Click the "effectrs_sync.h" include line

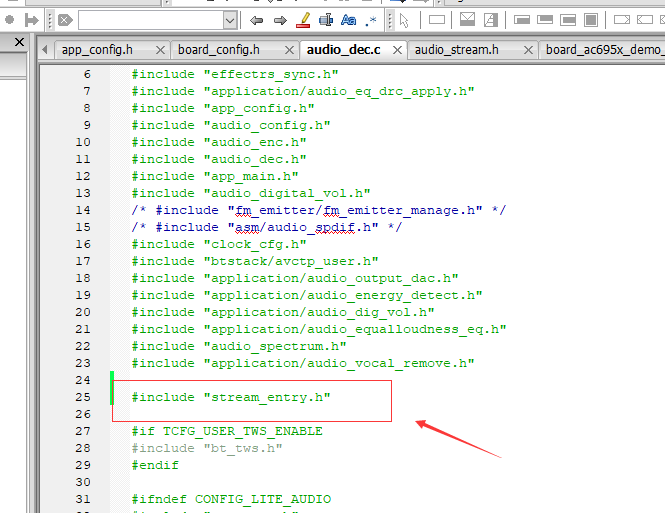pos(235,75)
